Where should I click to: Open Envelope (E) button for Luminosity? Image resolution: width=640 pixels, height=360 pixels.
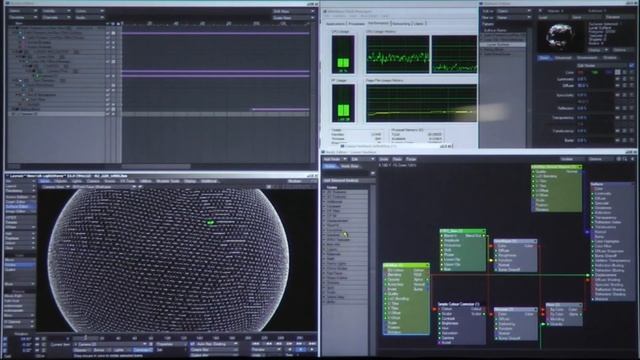624,79
